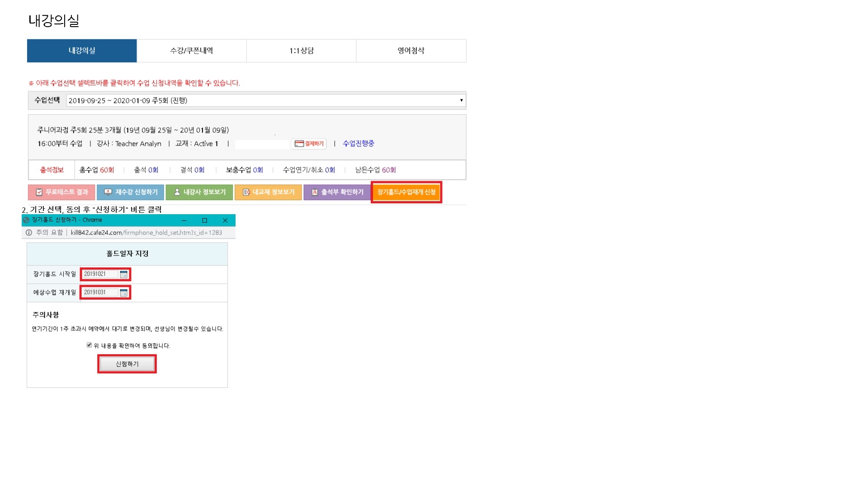Open 내교재 정보보기

coord(268,192)
